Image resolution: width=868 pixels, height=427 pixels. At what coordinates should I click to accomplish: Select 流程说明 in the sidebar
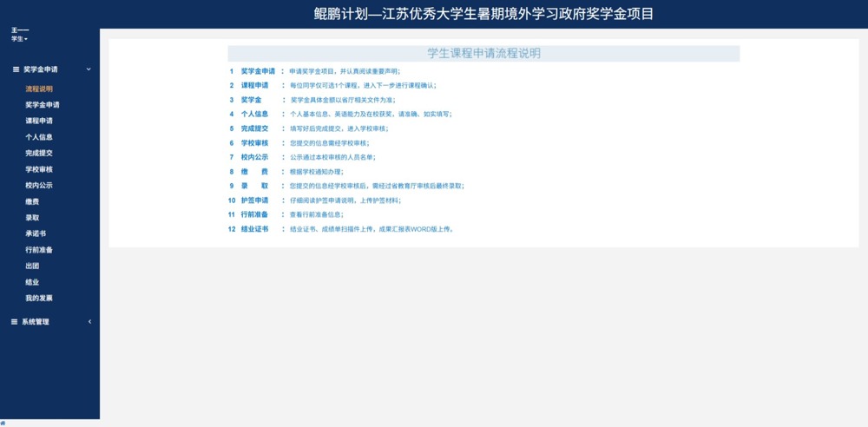39,89
